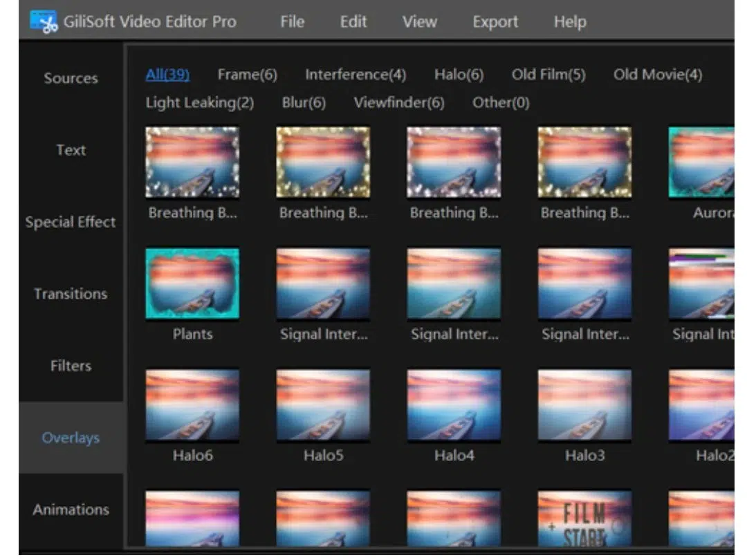Image resolution: width=747 pixels, height=560 pixels.
Task: Open the Export menu
Action: (495, 22)
